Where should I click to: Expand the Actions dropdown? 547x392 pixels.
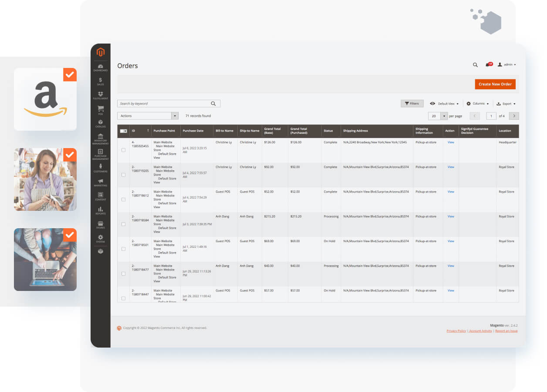[148, 116]
